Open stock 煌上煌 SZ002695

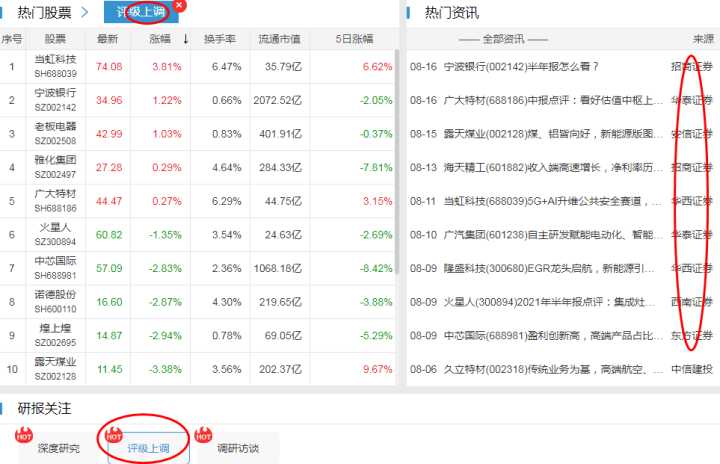[x=55, y=335]
